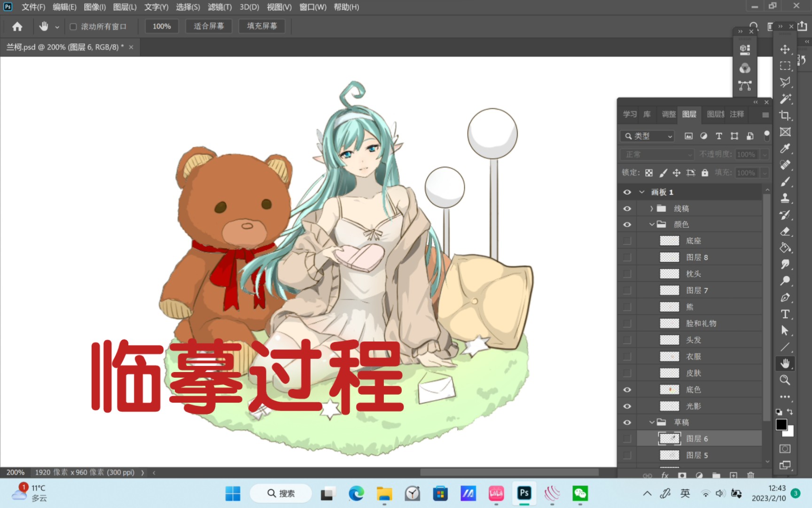Select the Brush tool
Screen dimensions: 812x508
(x=785, y=182)
